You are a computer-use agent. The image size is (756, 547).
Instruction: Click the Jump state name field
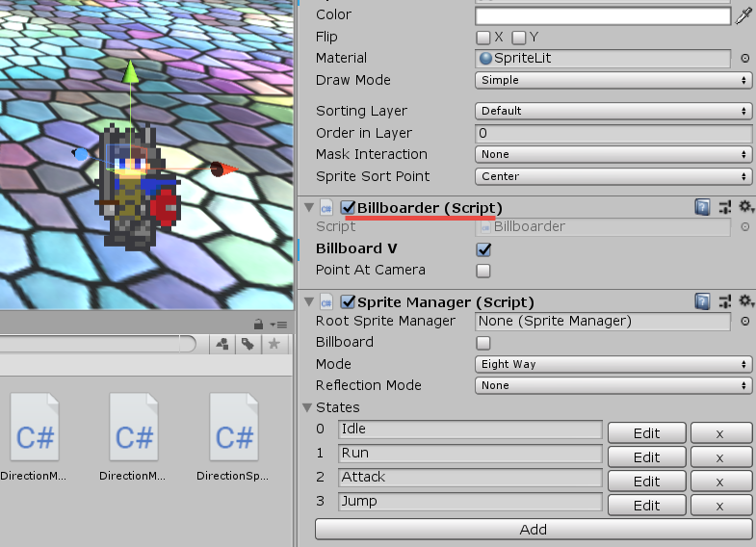click(x=470, y=501)
